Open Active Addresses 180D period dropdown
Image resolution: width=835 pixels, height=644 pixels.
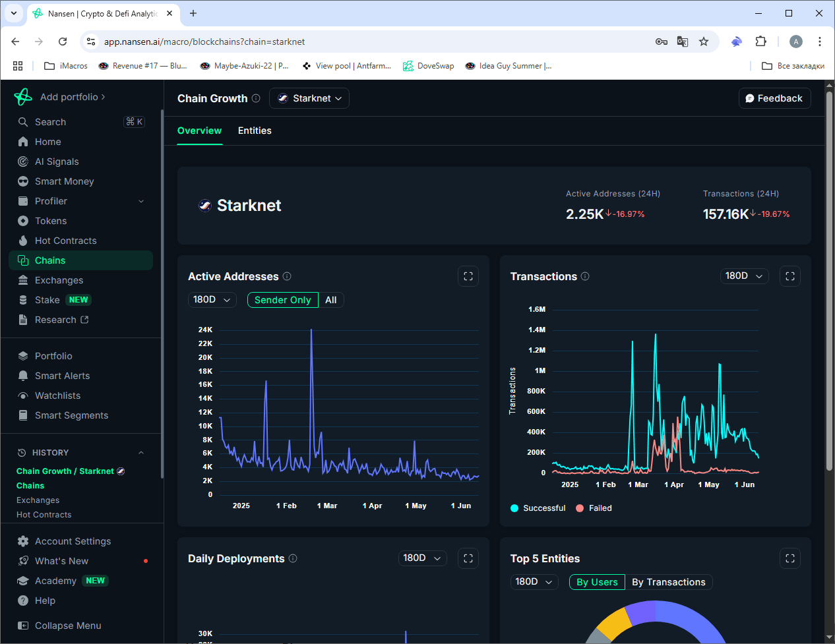212,300
